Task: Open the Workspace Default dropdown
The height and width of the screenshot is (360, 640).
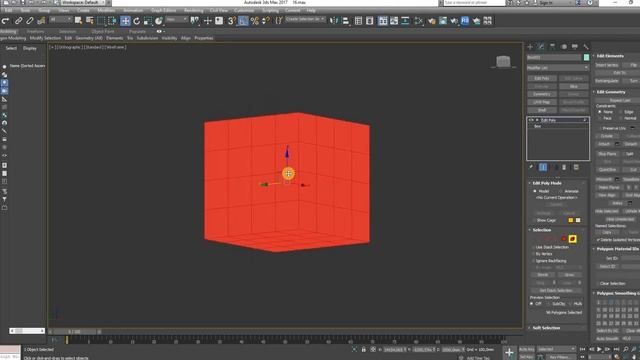Action: pos(83,2)
